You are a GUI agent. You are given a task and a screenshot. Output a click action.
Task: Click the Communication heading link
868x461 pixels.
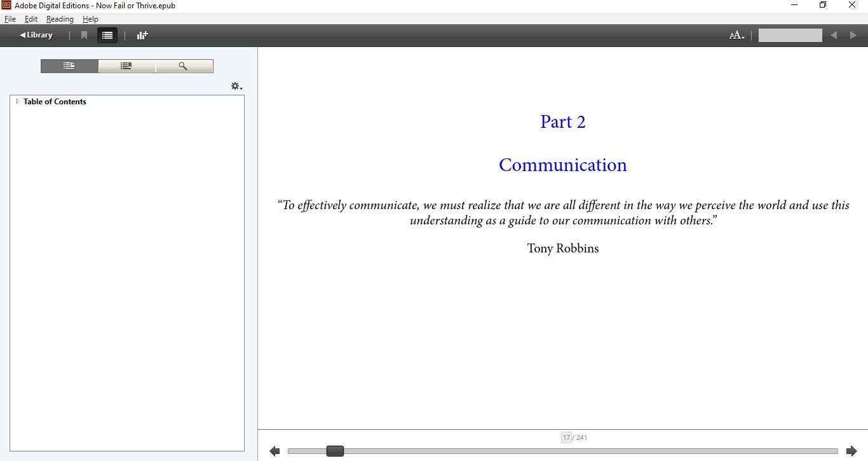click(x=563, y=165)
